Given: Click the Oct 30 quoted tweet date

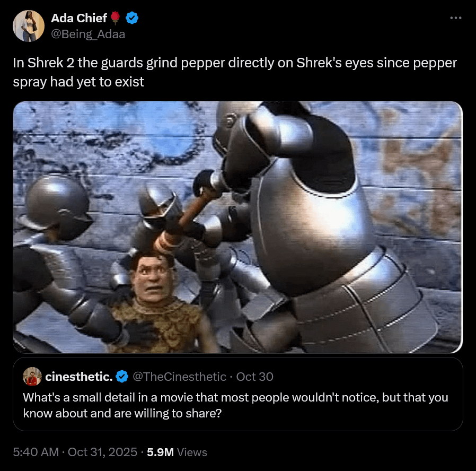Looking at the screenshot, I should pos(254,377).
